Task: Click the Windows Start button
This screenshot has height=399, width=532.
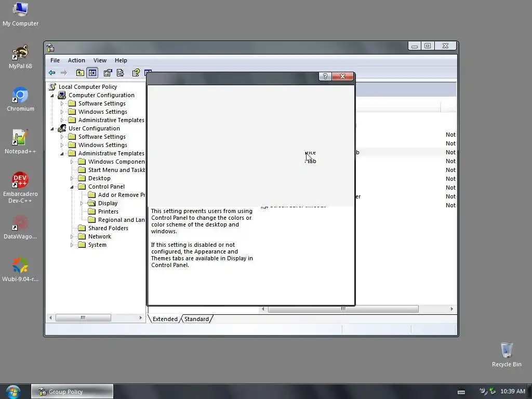Action: click(x=13, y=392)
